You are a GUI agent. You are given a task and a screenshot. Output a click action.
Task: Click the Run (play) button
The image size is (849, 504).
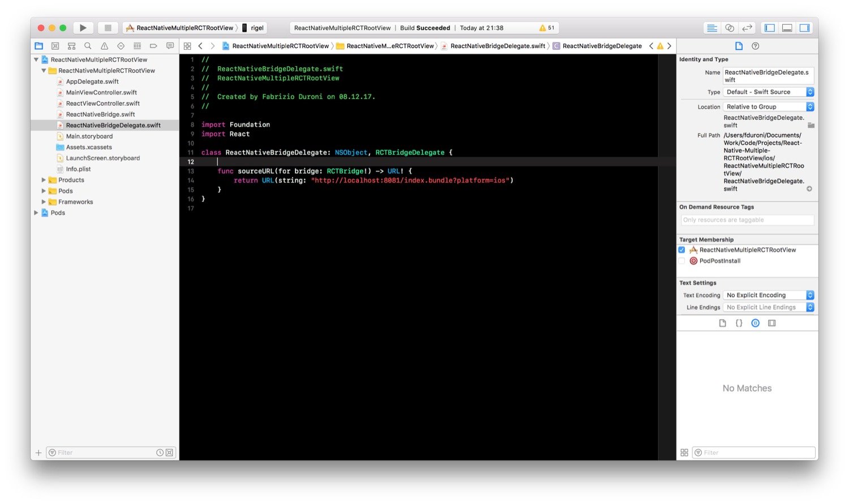tap(83, 28)
